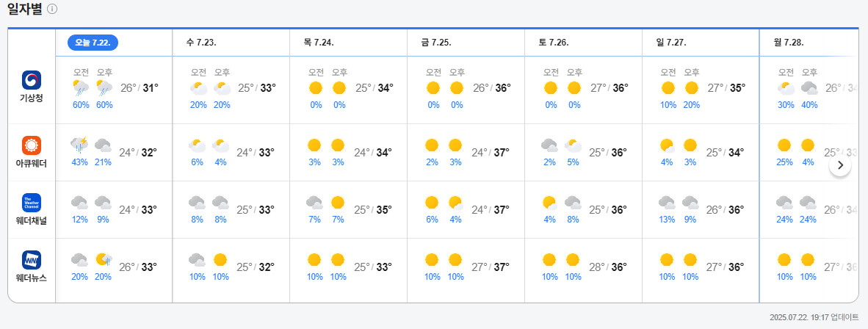Click 기상청 Thursday 7.24 morning sun icon
The image size is (868, 329).
316,89
